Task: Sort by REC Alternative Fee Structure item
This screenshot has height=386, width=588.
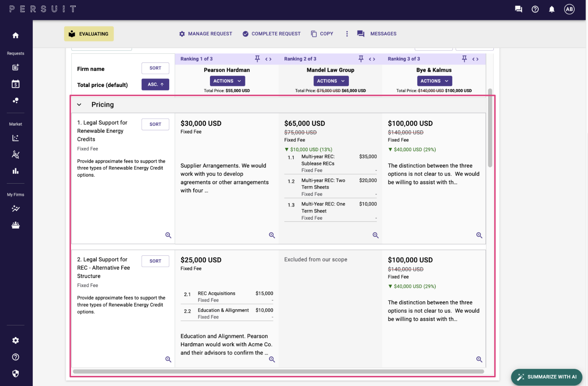Action: coord(155,261)
